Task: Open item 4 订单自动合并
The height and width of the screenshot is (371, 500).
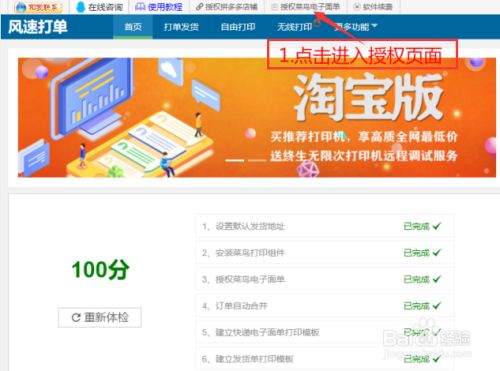Action: (325, 306)
